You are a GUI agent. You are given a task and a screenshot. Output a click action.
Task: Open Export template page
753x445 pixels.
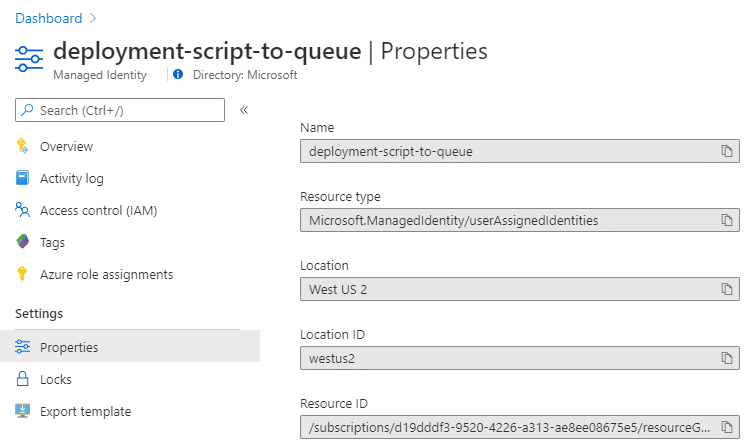(x=85, y=411)
